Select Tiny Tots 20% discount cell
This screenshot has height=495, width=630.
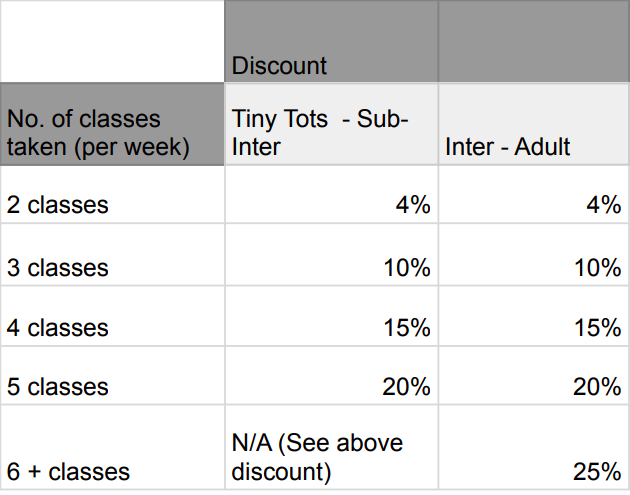(331, 375)
